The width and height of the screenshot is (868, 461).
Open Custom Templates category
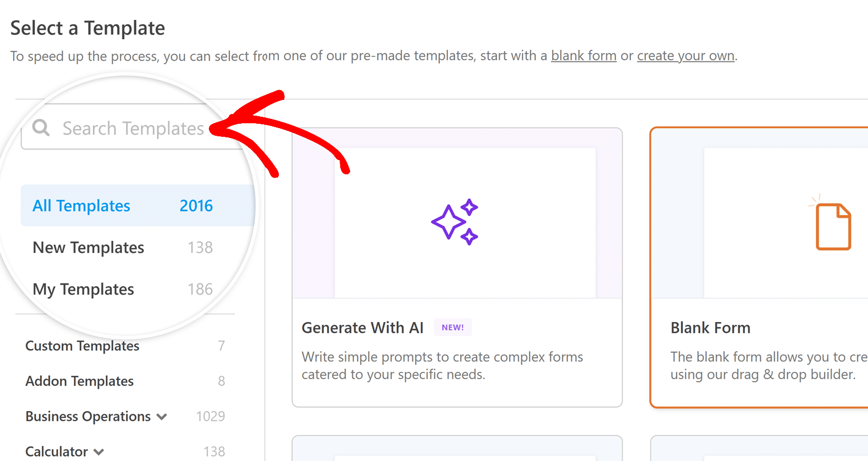82,346
